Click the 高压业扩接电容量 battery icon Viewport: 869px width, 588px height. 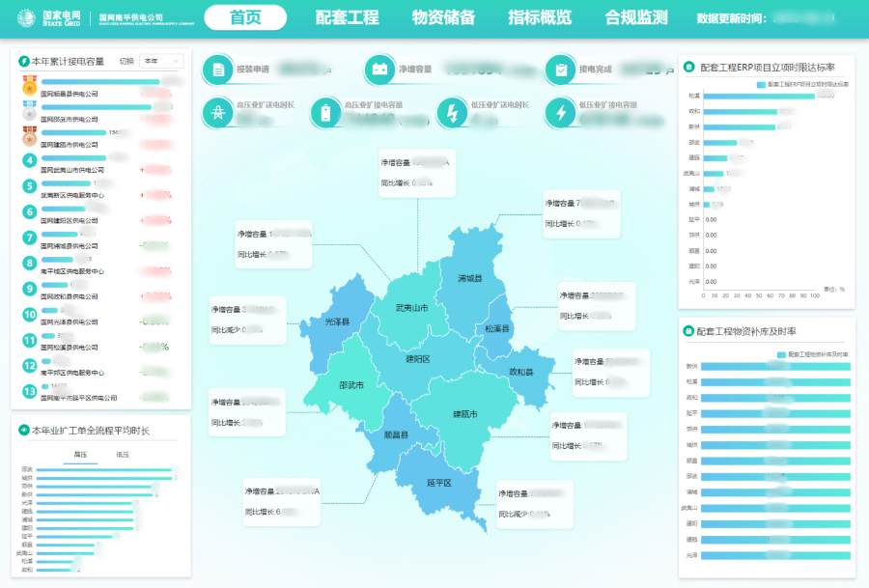click(326, 113)
